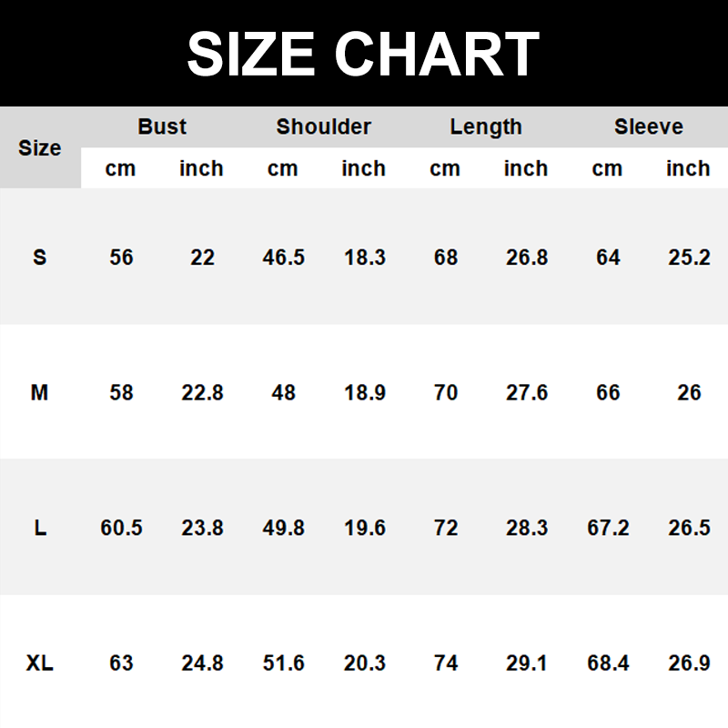Select the 25.2 sleeve inch value
Screen dimensions: 728x728
[689, 258]
